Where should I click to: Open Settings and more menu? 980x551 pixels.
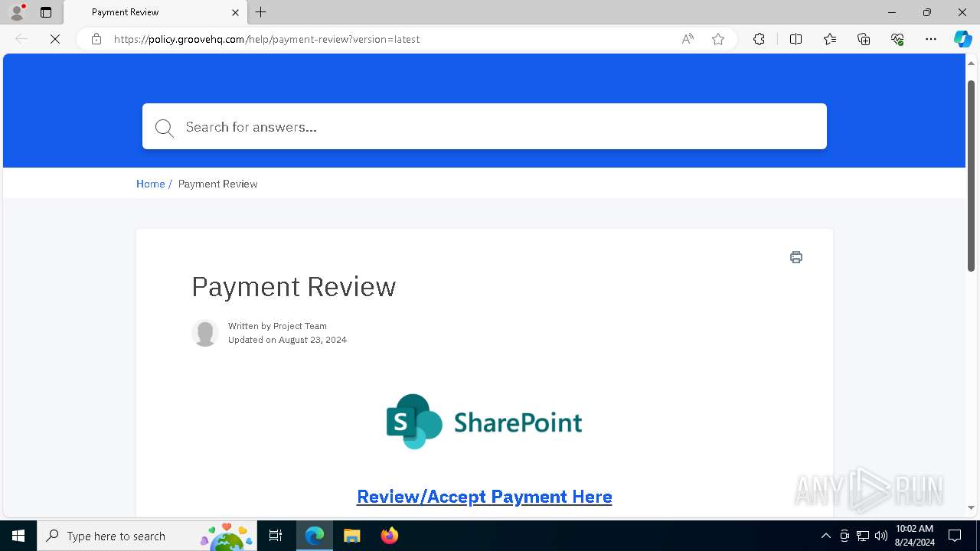931,39
